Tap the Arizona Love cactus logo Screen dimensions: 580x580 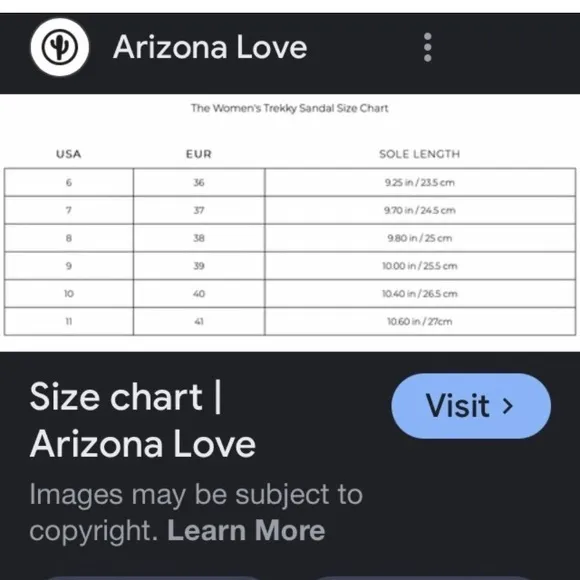click(60, 47)
